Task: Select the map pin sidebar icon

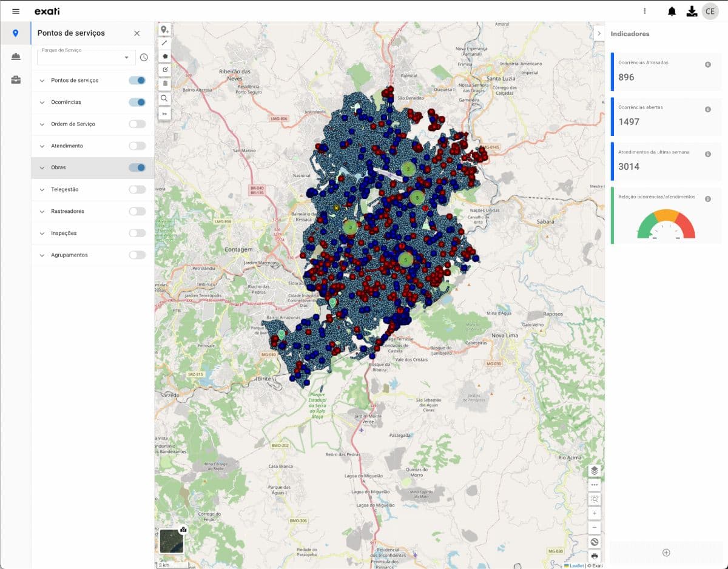Action: 16,33
